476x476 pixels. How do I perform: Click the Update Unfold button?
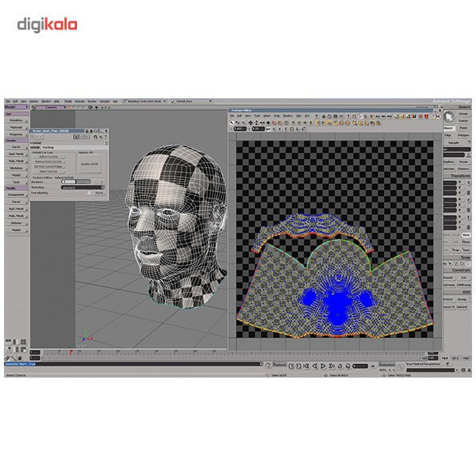point(89,164)
